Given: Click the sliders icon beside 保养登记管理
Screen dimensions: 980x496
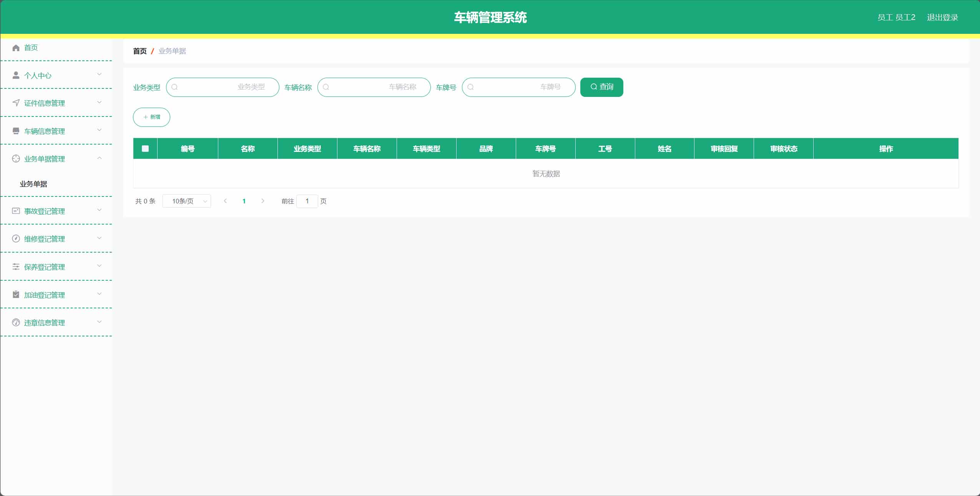Looking at the screenshot, I should [x=16, y=266].
